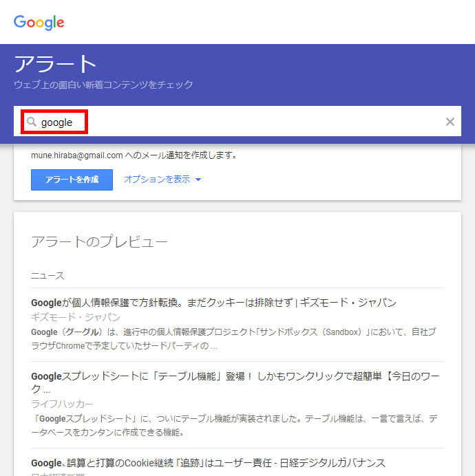
Task: Open the Cookie継続 日経デジタルガバナンス headline
Action: (208, 462)
